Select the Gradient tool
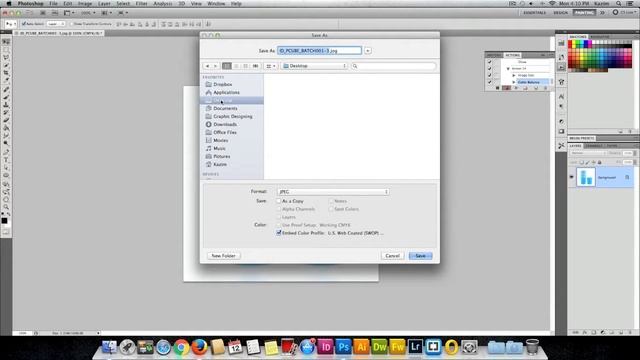 coord(6,128)
